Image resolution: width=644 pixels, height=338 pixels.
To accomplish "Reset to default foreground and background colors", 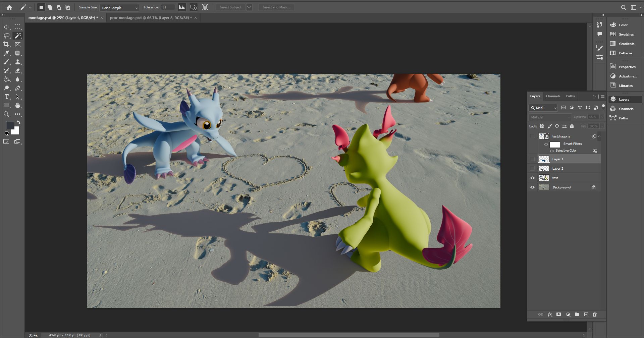I will [7, 133].
